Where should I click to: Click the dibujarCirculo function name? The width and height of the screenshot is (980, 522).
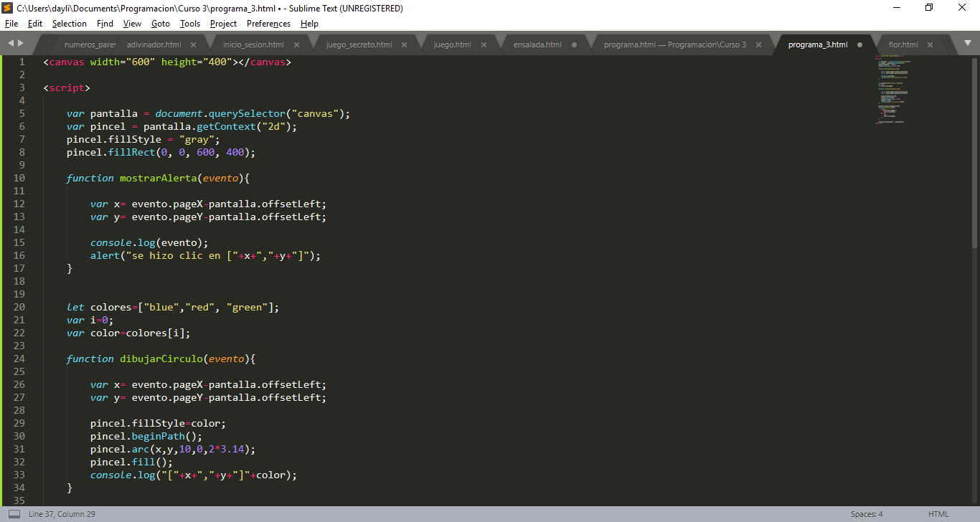[161, 359]
